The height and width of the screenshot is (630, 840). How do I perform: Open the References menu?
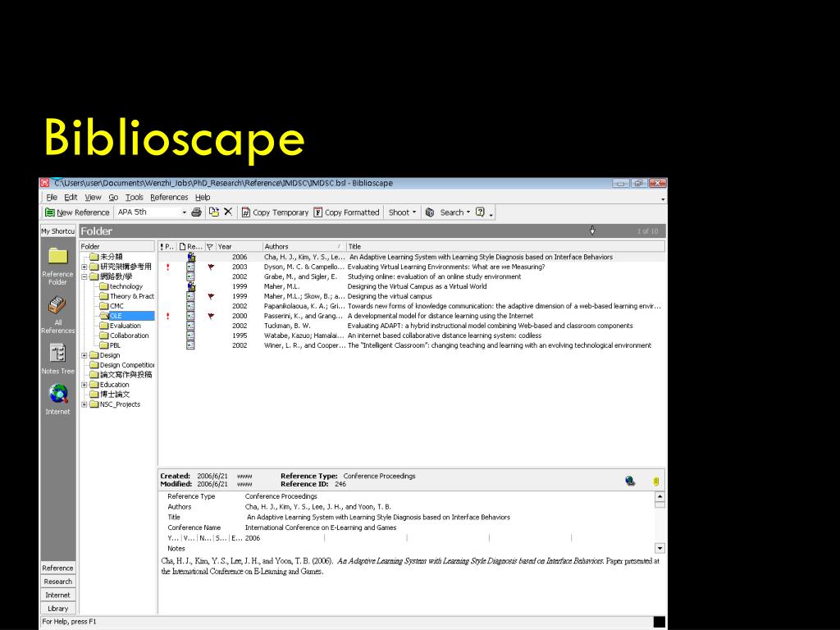(169, 197)
